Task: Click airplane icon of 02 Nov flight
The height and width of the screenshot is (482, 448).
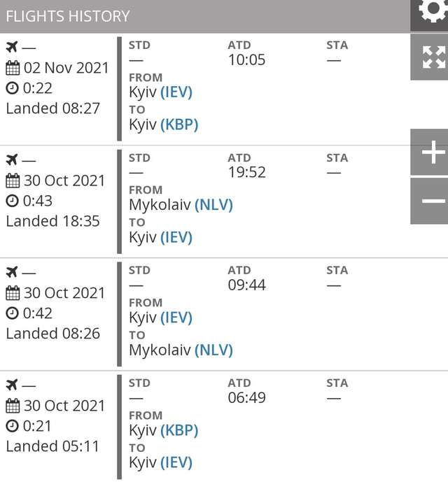Action: point(12,47)
